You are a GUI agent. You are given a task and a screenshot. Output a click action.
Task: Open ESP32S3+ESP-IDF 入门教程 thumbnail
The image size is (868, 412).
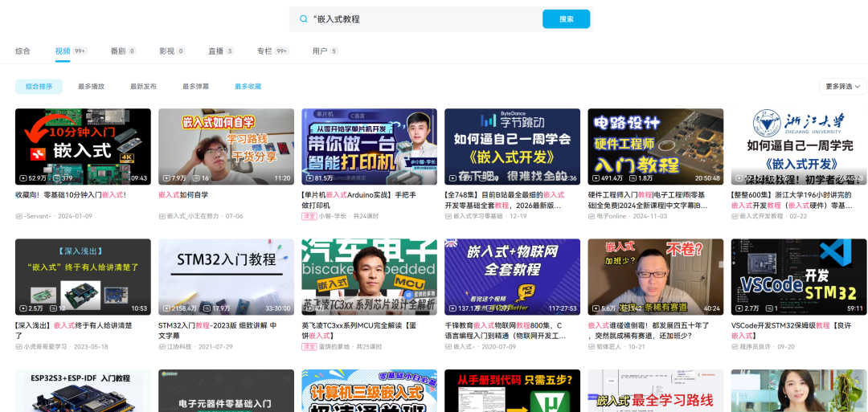[83, 391]
